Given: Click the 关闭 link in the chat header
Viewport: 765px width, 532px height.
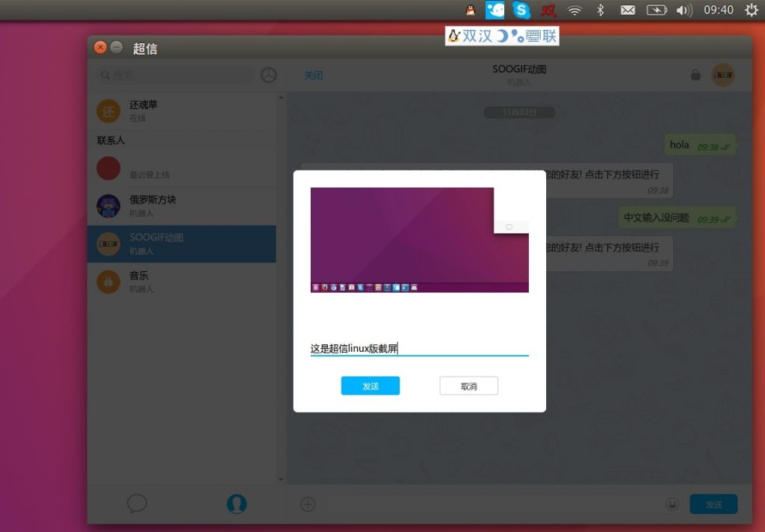Looking at the screenshot, I should coord(313,75).
